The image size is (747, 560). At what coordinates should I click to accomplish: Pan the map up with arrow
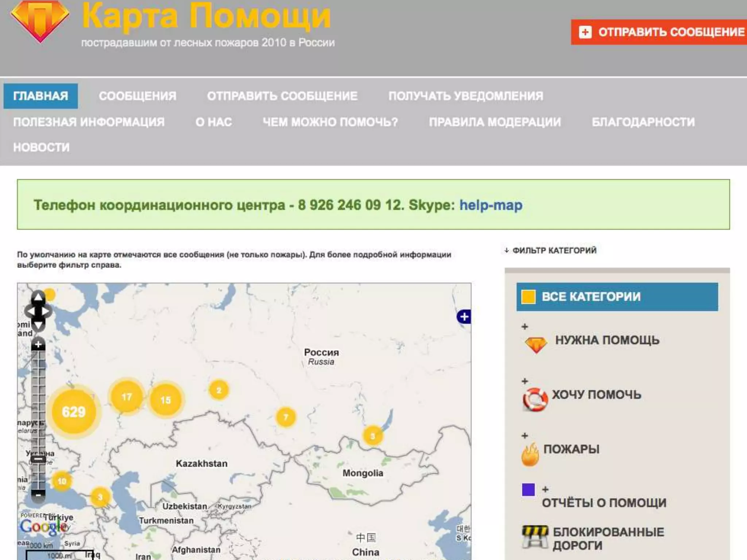38,297
